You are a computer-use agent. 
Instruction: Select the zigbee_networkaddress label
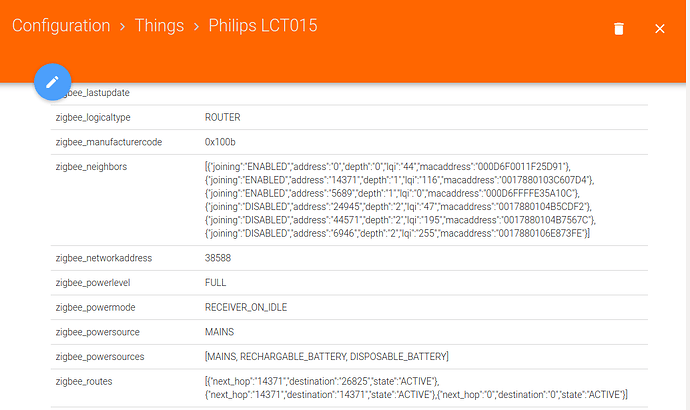pyautogui.click(x=104, y=258)
